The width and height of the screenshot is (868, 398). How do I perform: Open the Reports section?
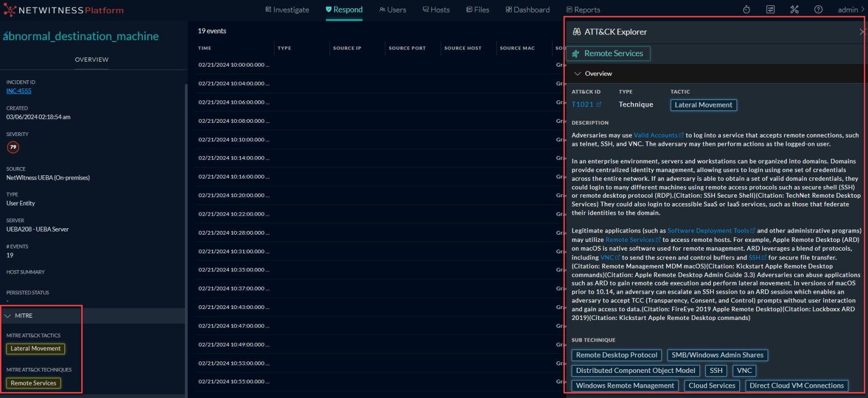tap(583, 10)
